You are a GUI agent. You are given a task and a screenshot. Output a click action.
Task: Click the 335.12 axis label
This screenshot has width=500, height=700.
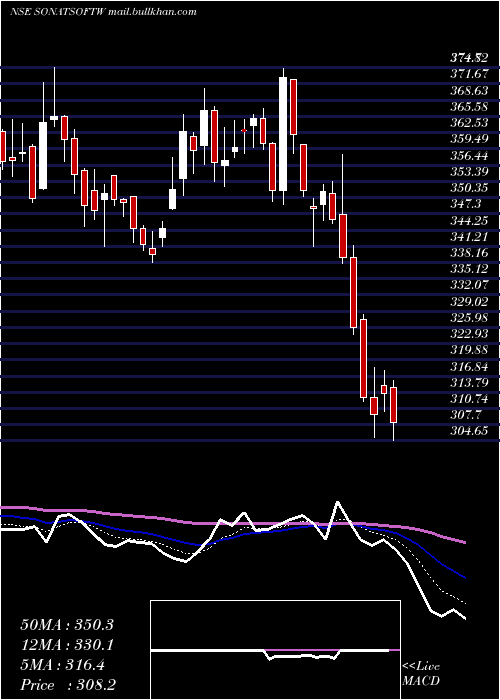[469, 269]
